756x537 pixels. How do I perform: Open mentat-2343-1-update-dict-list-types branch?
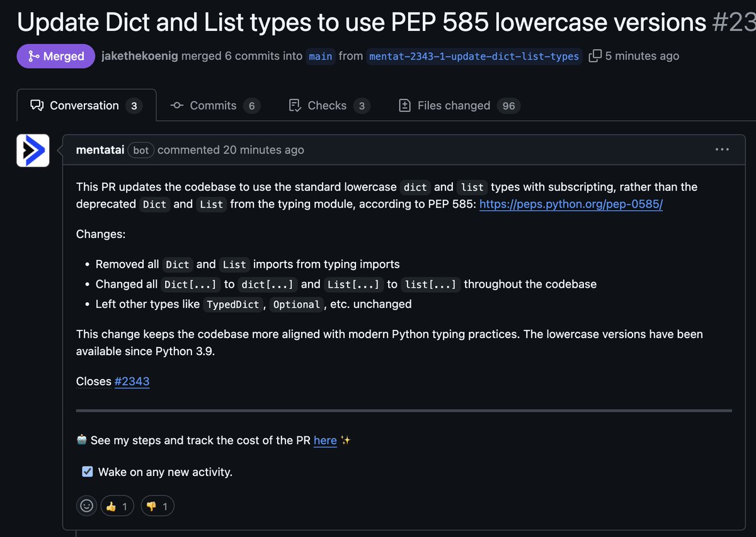474,56
